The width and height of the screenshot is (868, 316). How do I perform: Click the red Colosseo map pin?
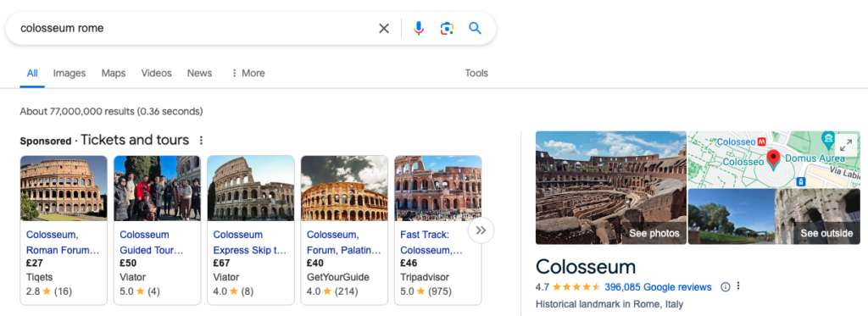click(774, 160)
